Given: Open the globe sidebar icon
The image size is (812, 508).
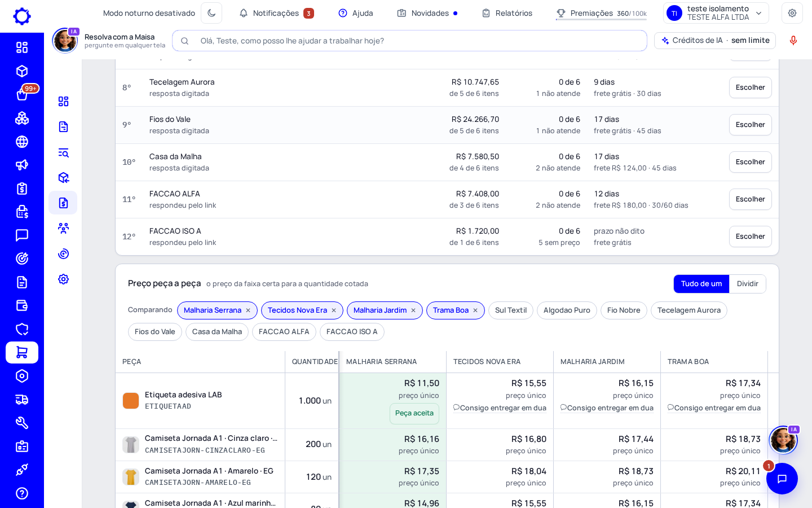Looking at the screenshot, I should [x=22, y=142].
